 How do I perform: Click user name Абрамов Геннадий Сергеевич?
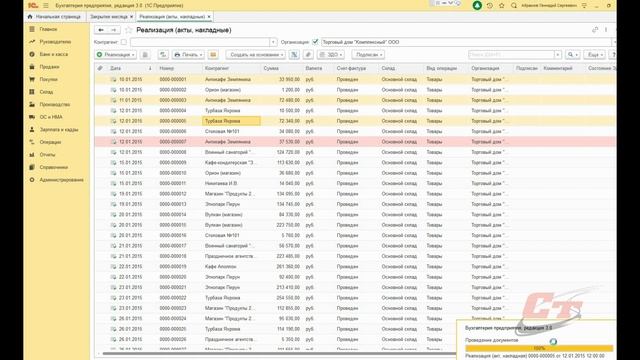click(549, 6)
